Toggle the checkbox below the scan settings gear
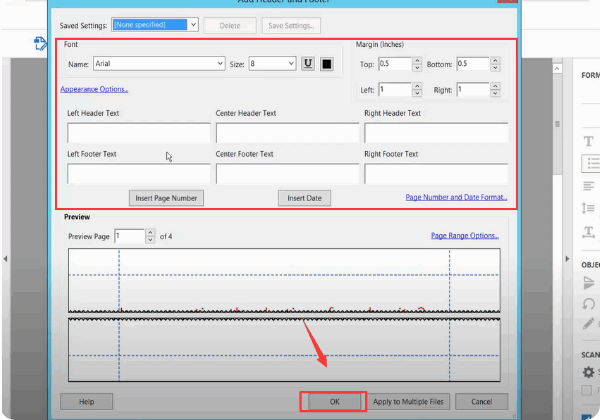This screenshot has width=600, height=420. pos(588,391)
